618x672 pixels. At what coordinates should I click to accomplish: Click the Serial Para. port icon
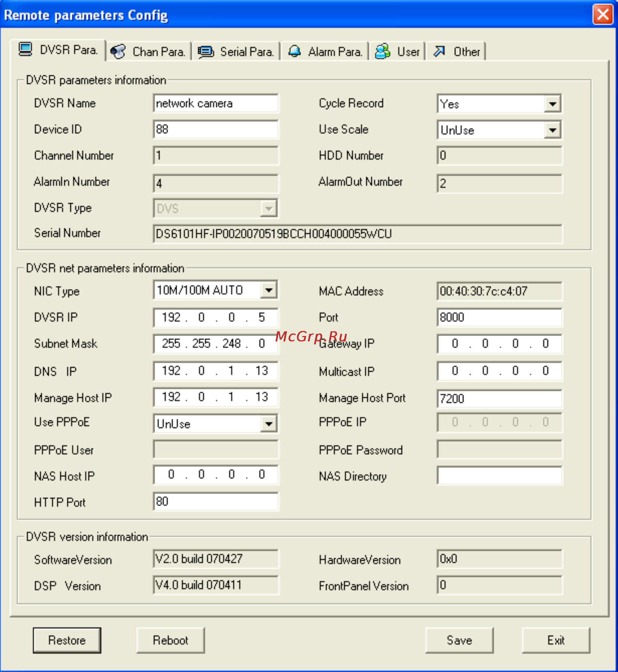coord(206,52)
